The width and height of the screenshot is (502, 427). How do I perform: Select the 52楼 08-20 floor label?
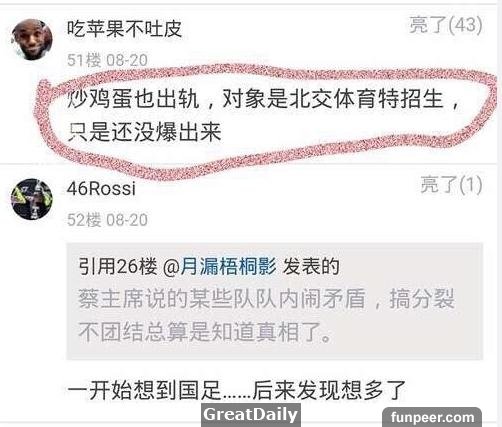tap(107, 220)
